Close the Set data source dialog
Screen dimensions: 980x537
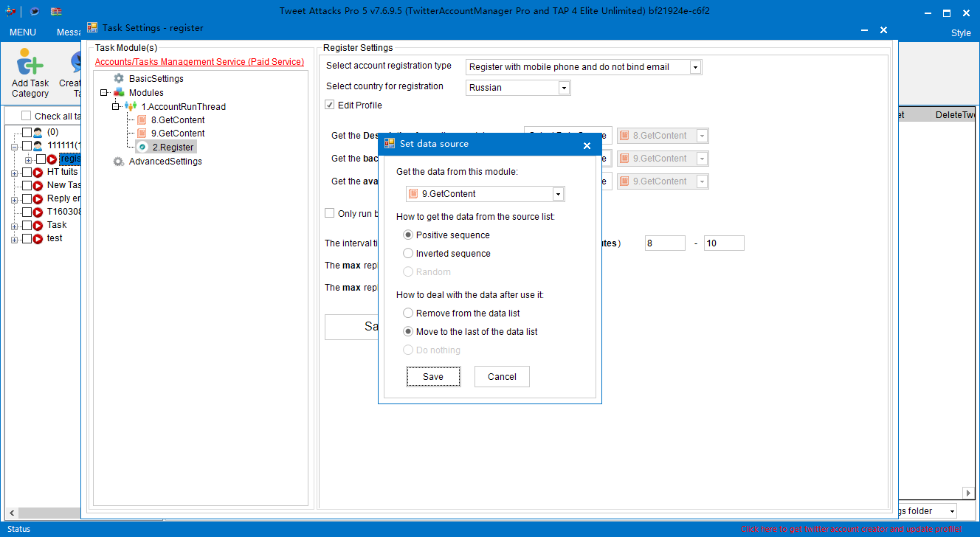pyautogui.click(x=587, y=145)
